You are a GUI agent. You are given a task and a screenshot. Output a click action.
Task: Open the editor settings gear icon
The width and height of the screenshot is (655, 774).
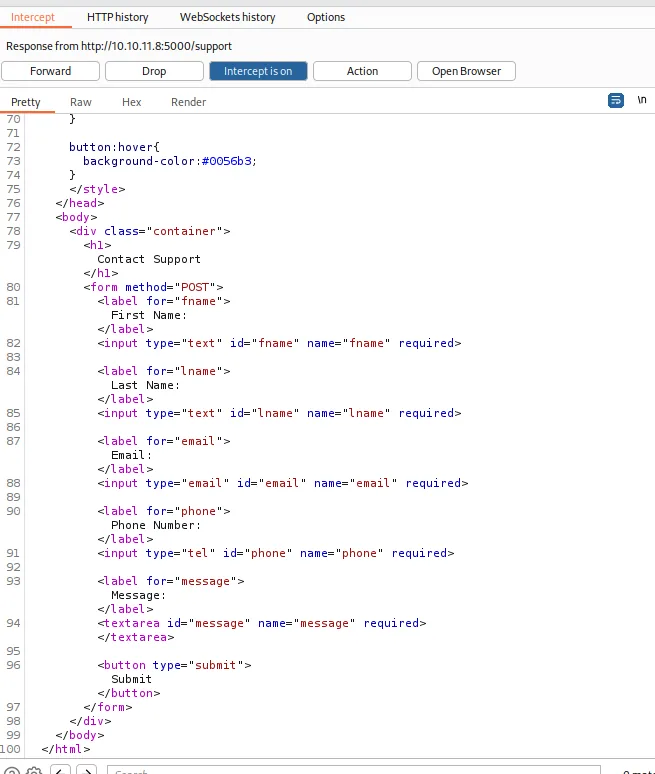34,771
